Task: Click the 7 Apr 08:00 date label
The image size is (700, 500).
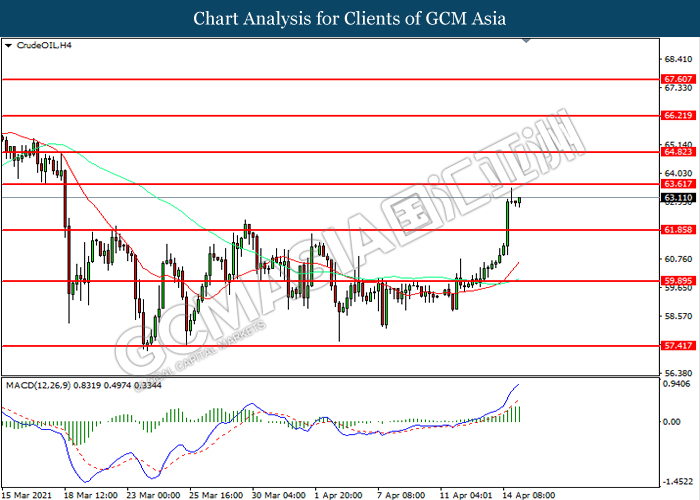Action: pos(401,495)
